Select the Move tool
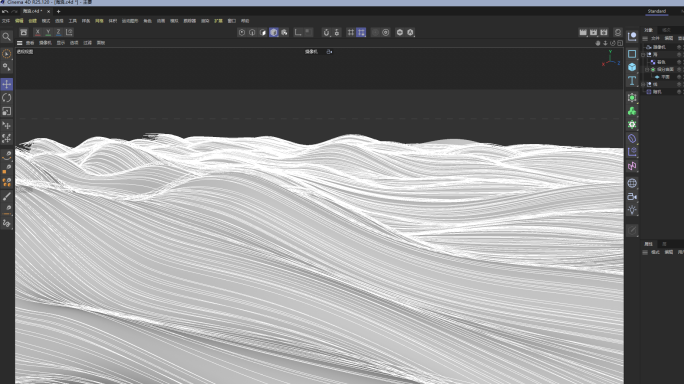Viewport: 684px width, 384px height. [x=7, y=84]
